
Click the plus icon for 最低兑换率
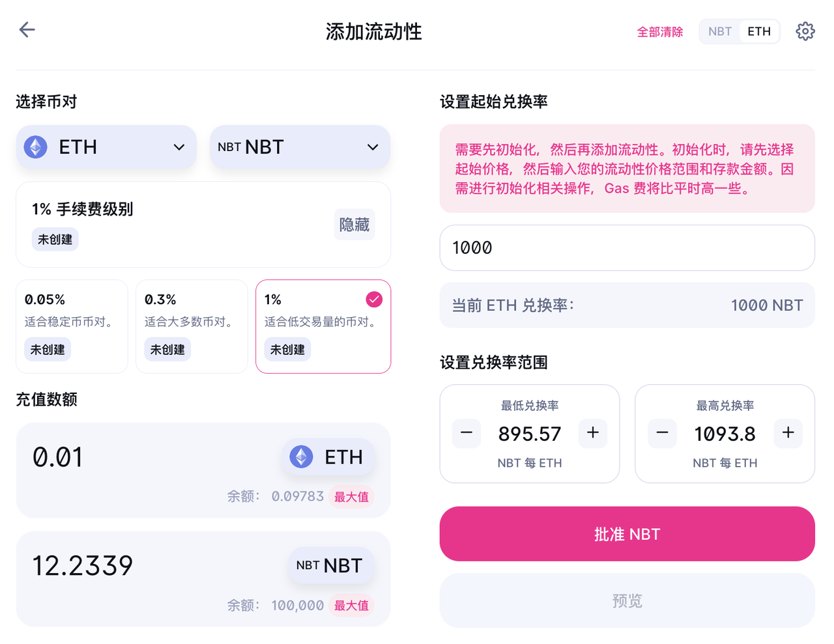[593, 433]
